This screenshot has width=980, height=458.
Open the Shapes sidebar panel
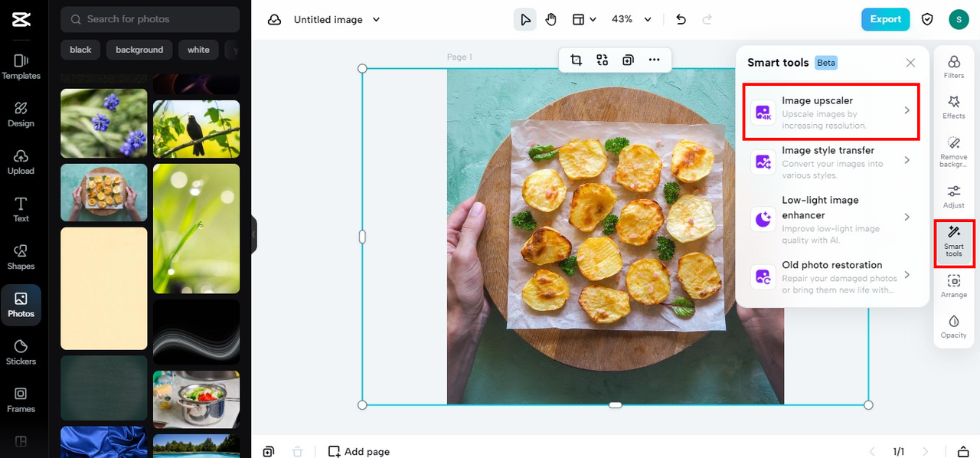[21, 257]
